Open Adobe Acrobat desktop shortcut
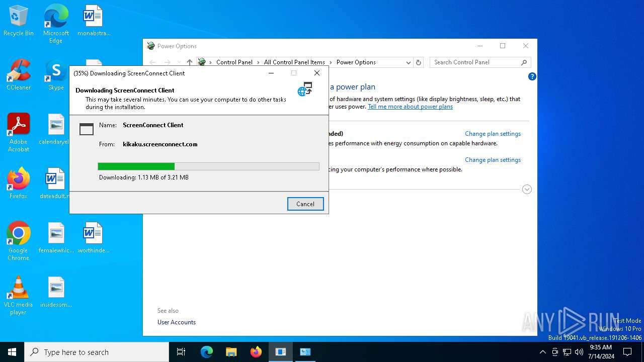 point(19,133)
